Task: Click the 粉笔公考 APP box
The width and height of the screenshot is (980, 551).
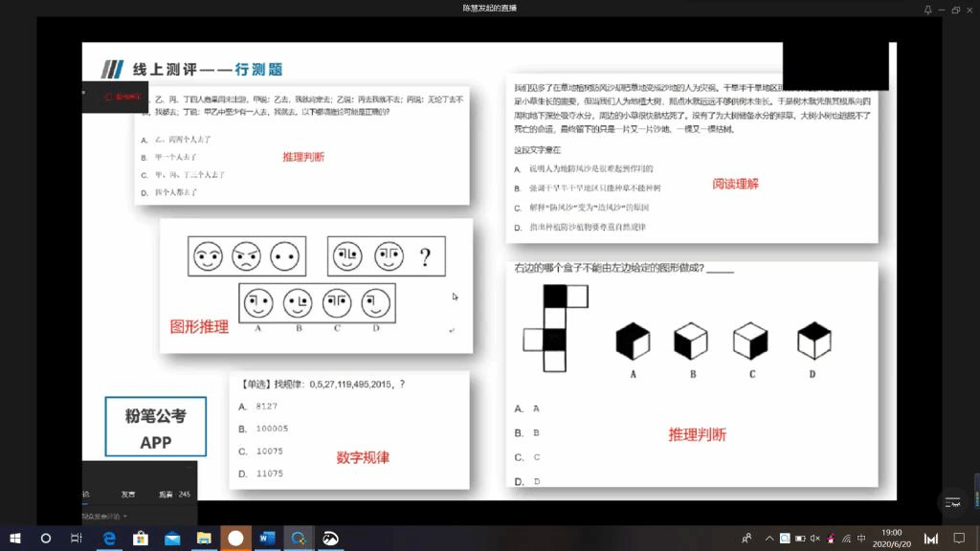Action: (x=155, y=428)
